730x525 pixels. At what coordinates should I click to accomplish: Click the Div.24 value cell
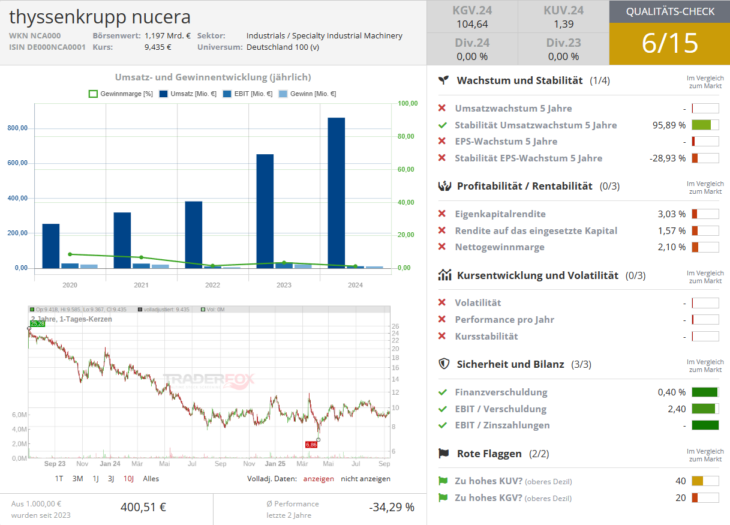tap(472, 49)
